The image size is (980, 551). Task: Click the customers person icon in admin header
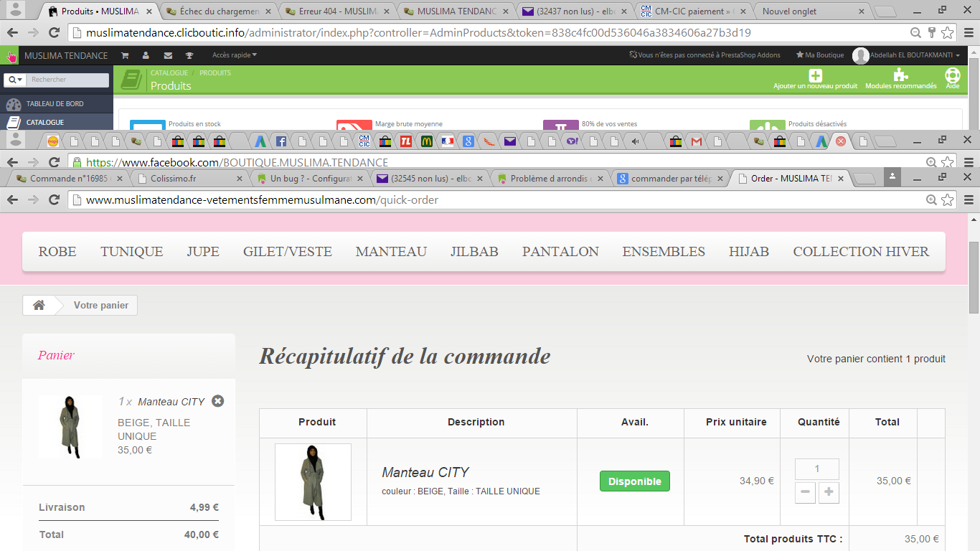click(x=146, y=55)
